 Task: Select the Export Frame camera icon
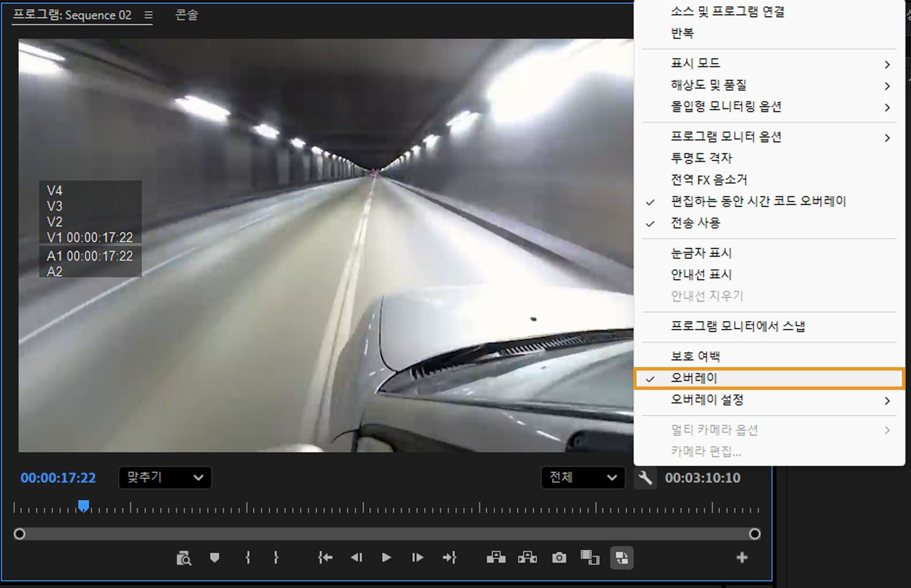pyautogui.click(x=559, y=558)
